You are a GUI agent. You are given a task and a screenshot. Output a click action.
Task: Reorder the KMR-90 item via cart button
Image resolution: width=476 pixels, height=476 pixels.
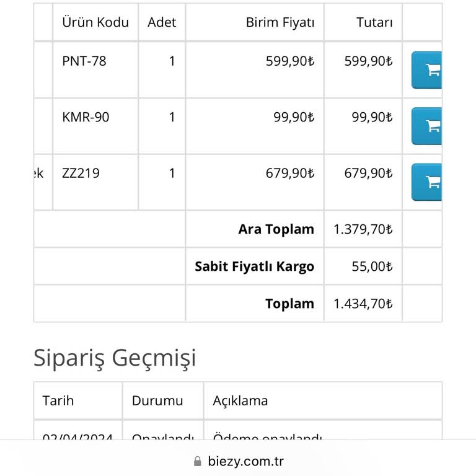(426, 126)
